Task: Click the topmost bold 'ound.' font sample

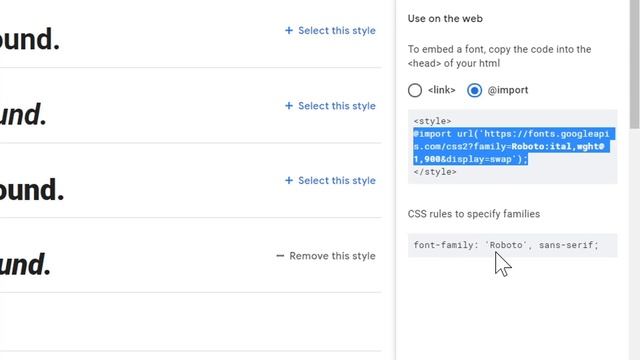Action: point(30,39)
